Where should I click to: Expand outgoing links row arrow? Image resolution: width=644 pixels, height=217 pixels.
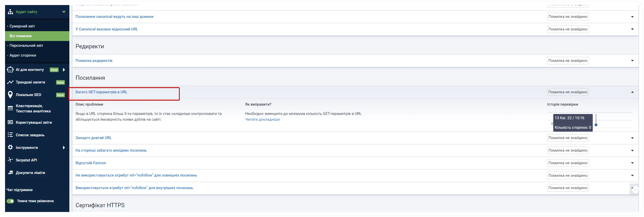(x=632, y=151)
